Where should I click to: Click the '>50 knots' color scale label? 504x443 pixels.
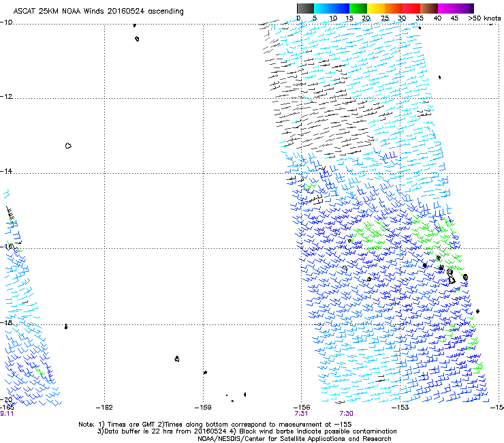(484, 18)
